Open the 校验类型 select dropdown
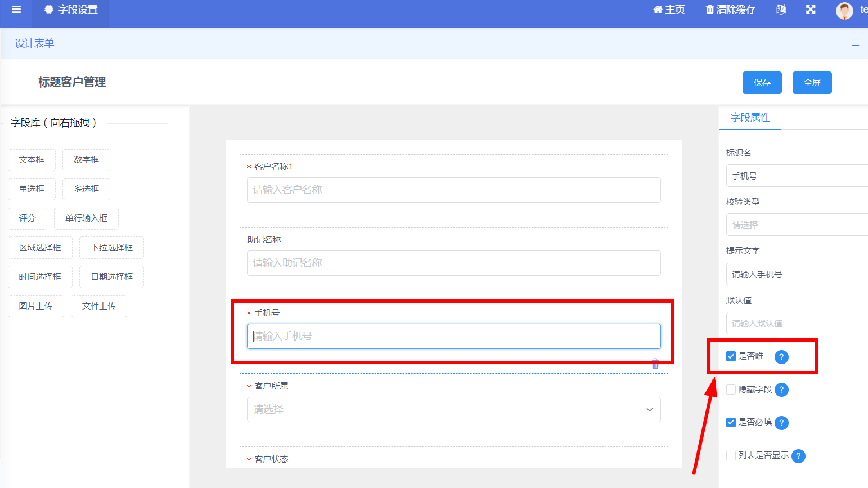 tap(797, 225)
